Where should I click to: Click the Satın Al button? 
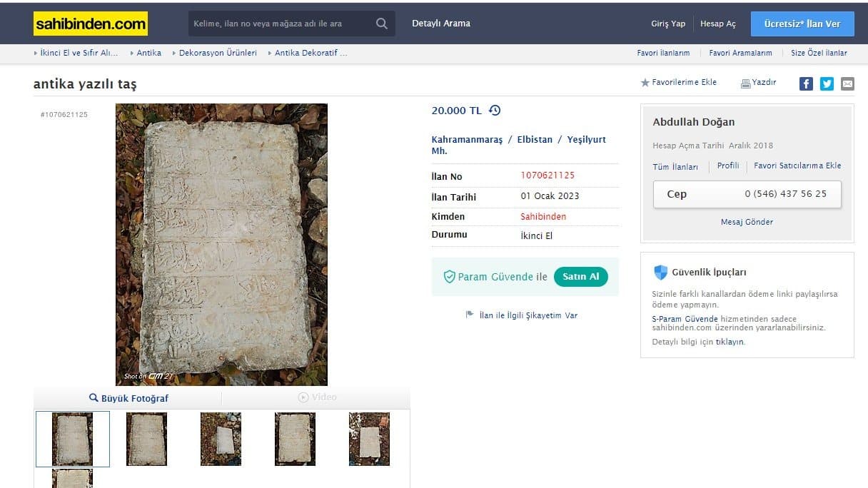[581, 277]
